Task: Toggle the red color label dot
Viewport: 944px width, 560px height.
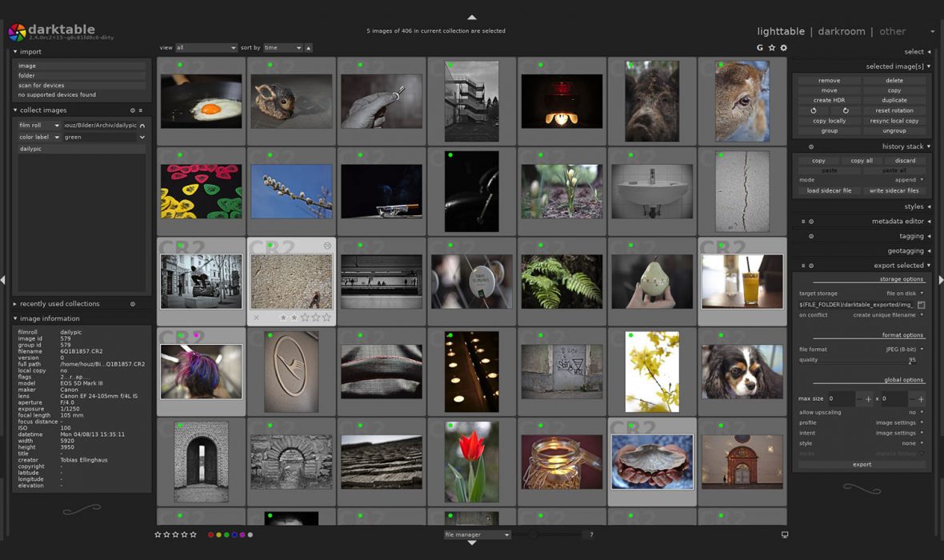Action: click(x=210, y=534)
